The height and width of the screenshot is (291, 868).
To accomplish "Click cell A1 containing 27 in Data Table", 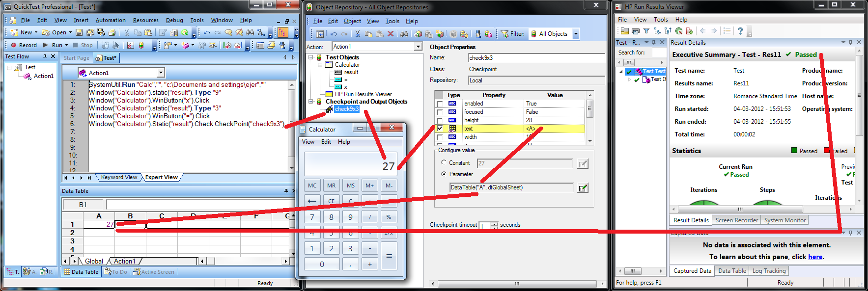I will [x=99, y=224].
